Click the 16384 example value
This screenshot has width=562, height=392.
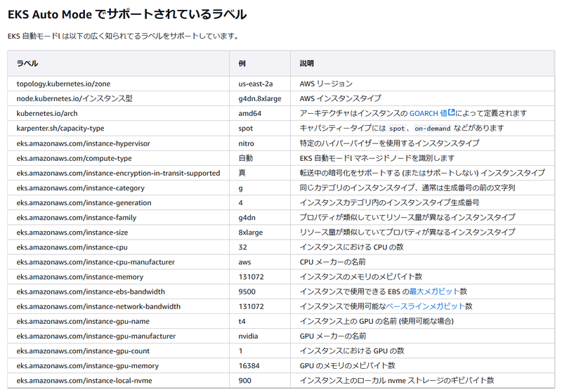249,366
